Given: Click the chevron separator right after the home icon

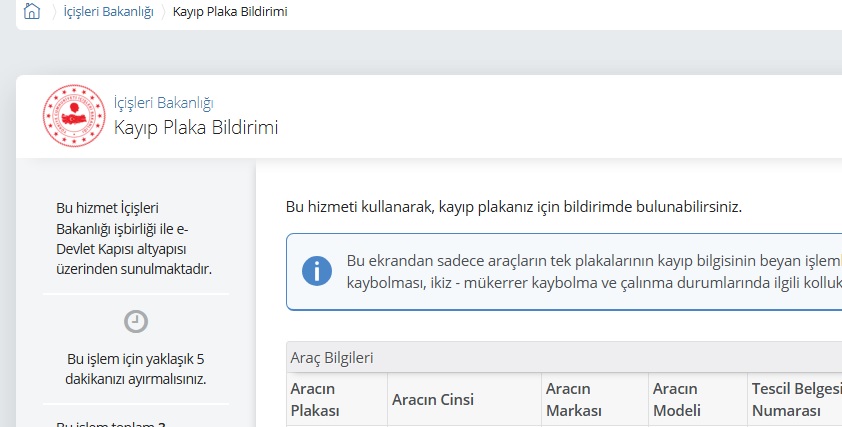Looking at the screenshot, I should (x=55, y=12).
